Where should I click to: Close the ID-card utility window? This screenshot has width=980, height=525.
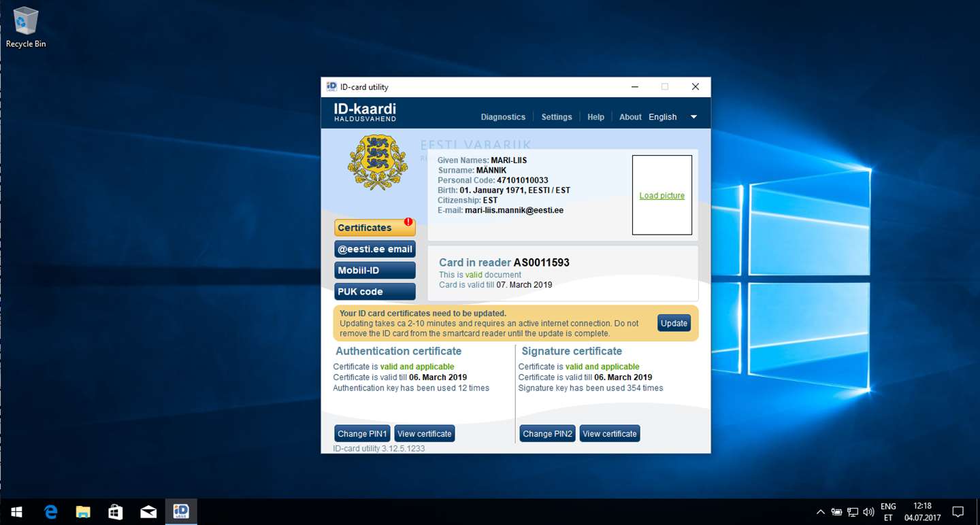click(695, 86)
